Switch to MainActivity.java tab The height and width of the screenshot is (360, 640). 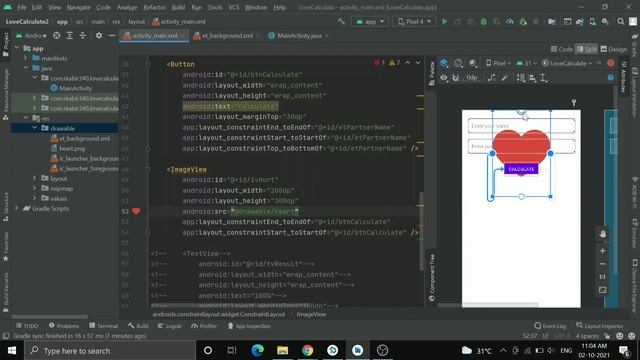299,36
